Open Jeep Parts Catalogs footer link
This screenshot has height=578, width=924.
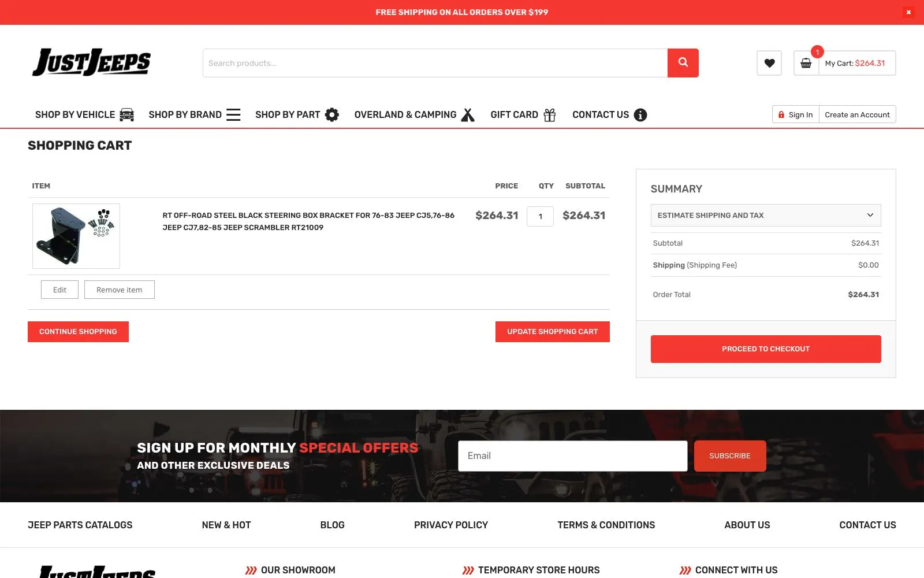[x=80, y=525]
